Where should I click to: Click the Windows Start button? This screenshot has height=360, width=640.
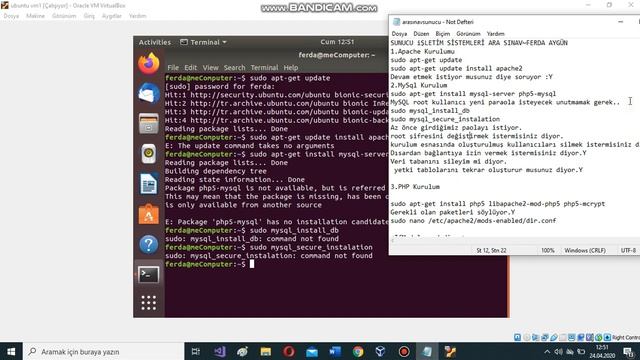11,351
